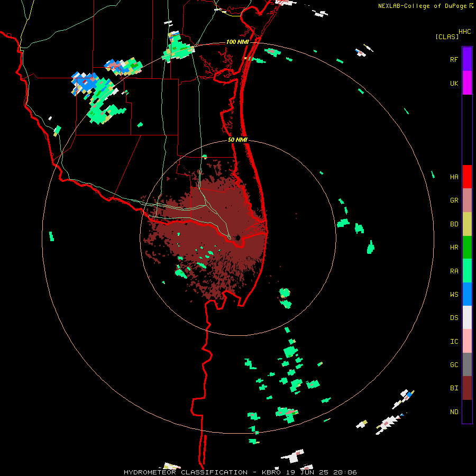Image resolution: width=476 pixels, height=476 pixels.
Task: Click the 50 NMI range ring label
Action: click(237, 140)
